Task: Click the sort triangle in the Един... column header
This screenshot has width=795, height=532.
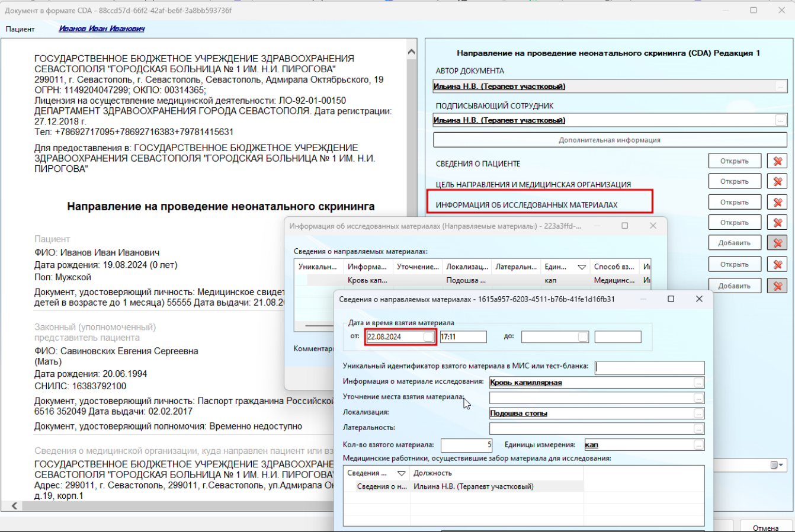Action: click(x=582, y=267)
